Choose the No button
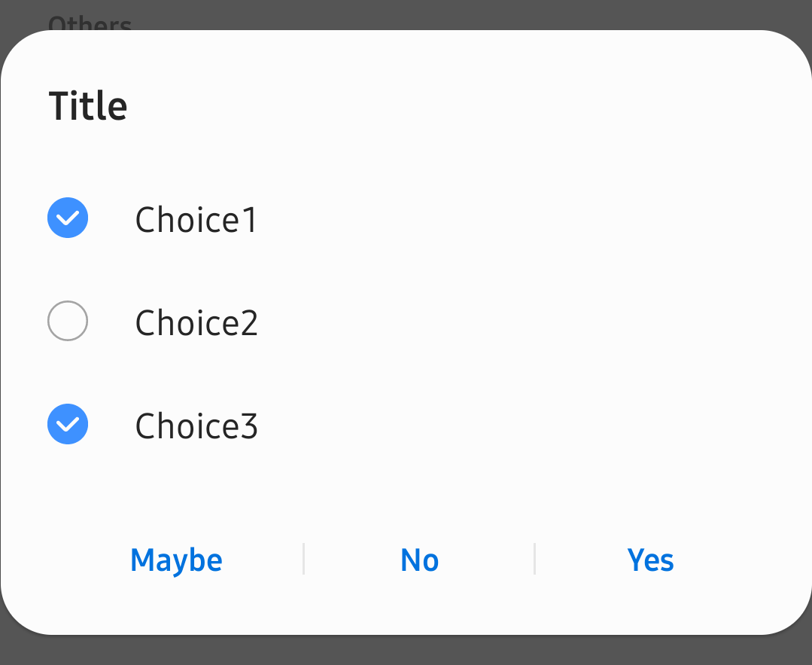Image resolution: width=812 pixels, height=665 pixels. 419,560
